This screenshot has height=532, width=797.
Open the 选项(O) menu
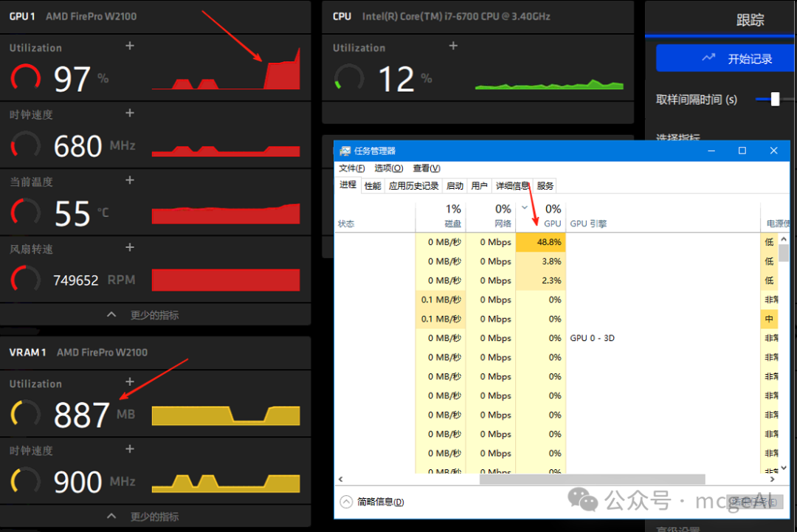coord(389,168)
